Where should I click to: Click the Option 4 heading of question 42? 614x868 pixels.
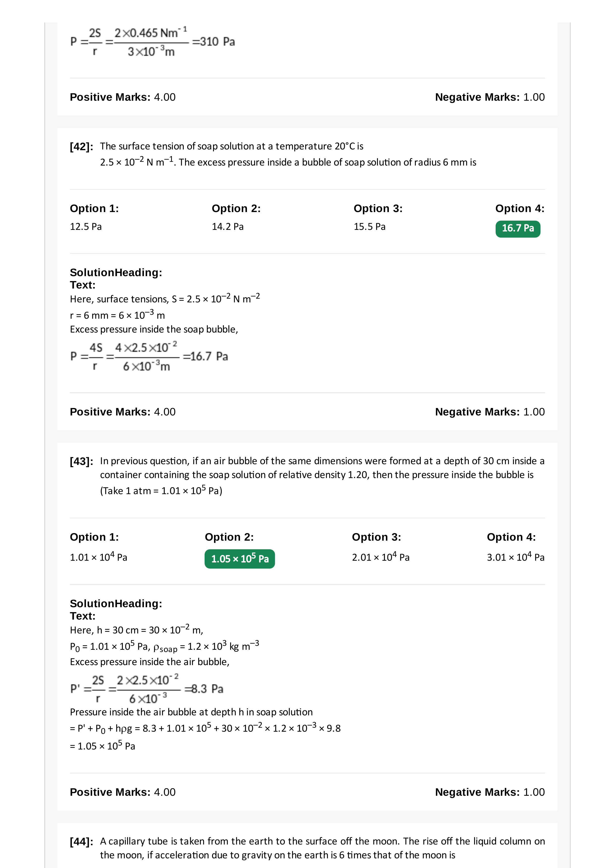(x=520, y=208)
